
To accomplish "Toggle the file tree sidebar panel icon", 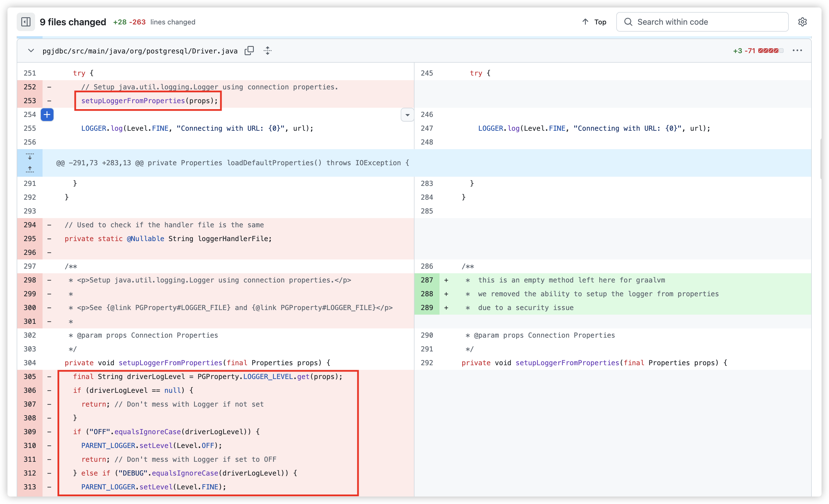I will pyautogui.click(x=26, y=22).
